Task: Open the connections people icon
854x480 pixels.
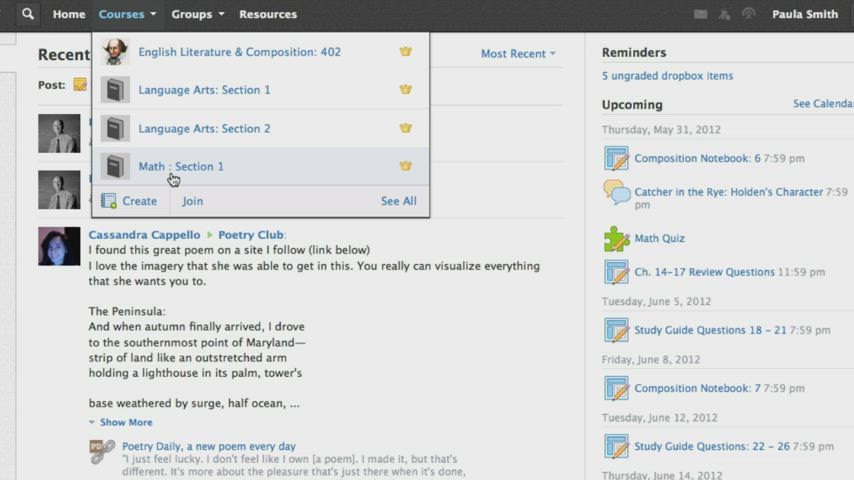Action: [x=724, y=14]
